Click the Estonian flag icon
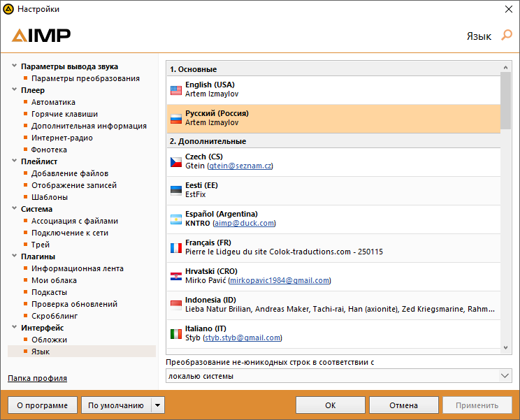 [176, 190]
